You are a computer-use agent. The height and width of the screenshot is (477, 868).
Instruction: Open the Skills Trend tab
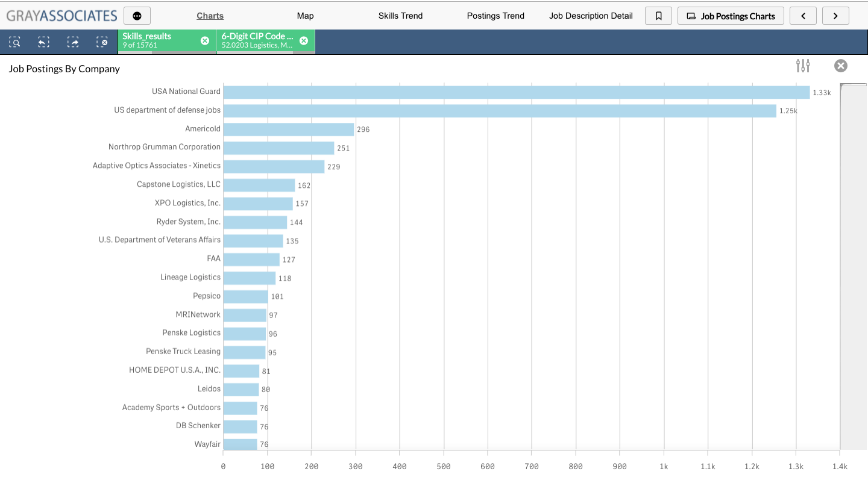coord(400,16)
